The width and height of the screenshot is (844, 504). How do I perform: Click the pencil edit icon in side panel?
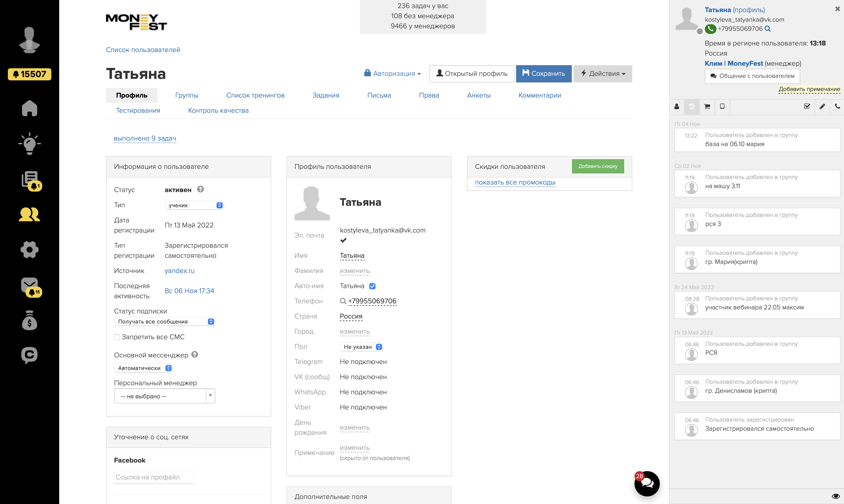[822, 107]
